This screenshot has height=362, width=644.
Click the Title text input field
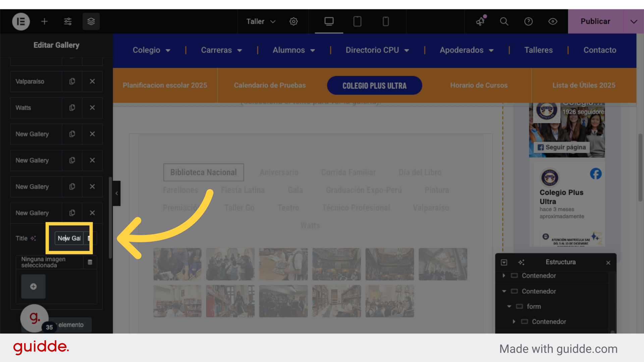pyautogui.click(x=69, y=238)
